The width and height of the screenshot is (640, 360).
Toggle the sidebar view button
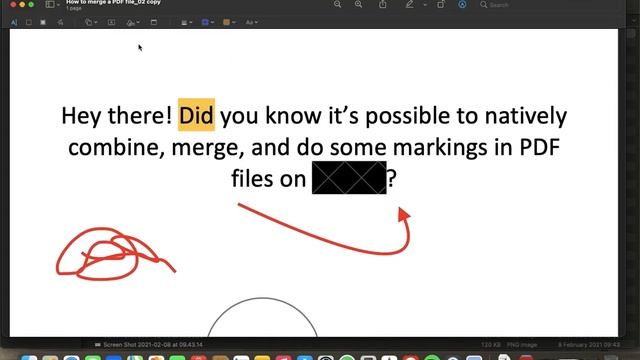click(x=50, y=4)
